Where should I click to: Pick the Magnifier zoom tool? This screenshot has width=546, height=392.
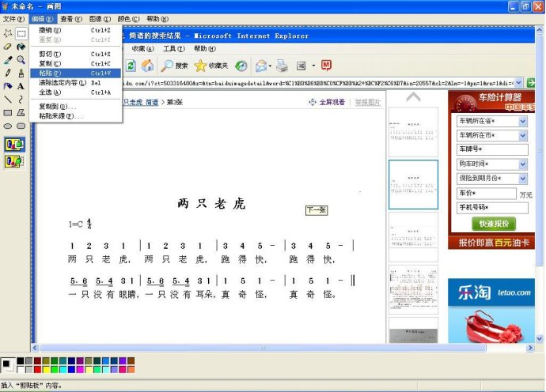(x=21, y=59)
